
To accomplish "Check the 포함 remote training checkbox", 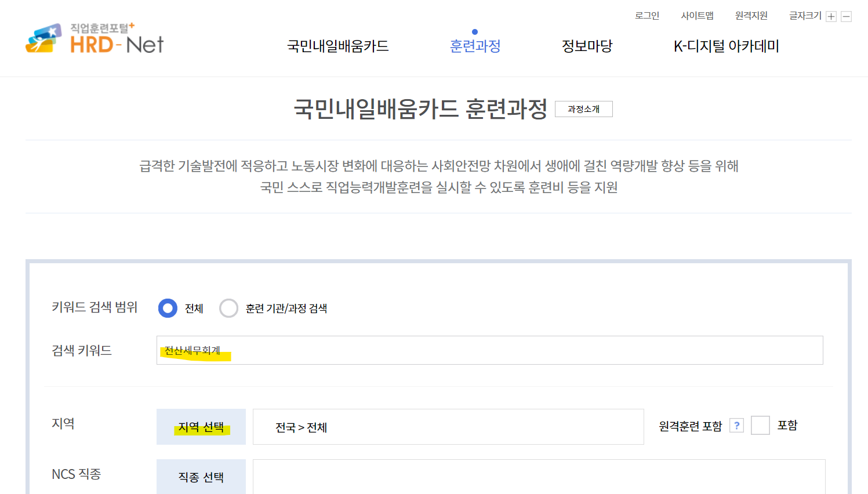I will (x=760, y=425).
